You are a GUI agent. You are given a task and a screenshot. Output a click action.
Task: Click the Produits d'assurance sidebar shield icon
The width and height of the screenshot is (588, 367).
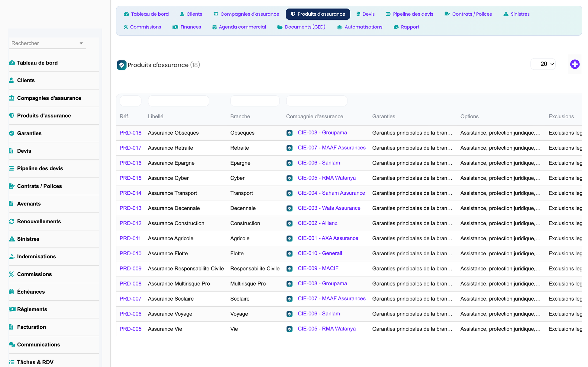[x=12, y=116]
